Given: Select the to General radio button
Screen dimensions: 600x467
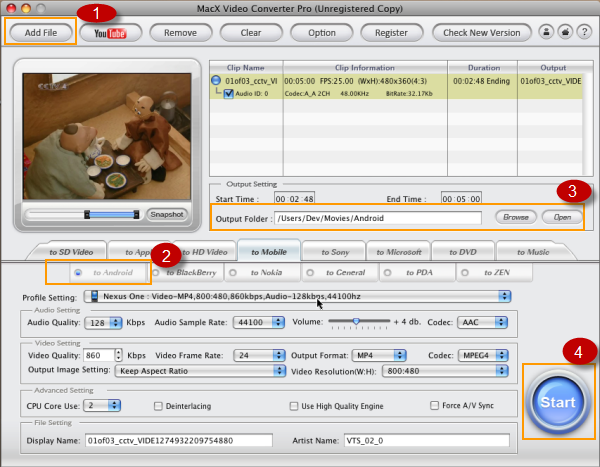Looking at the screenshot, I should click(310, 273).
